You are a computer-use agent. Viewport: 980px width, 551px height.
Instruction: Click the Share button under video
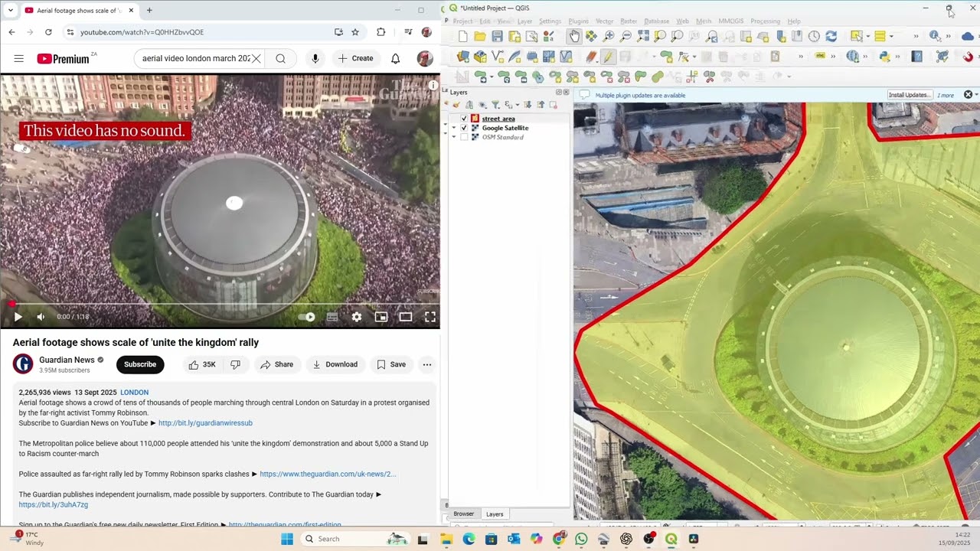tap(276, 364)
